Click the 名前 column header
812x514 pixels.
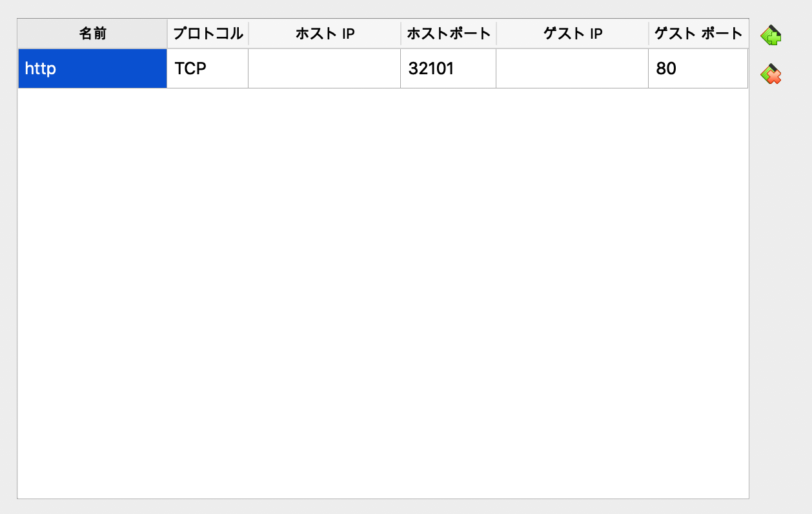pos(92,33)
